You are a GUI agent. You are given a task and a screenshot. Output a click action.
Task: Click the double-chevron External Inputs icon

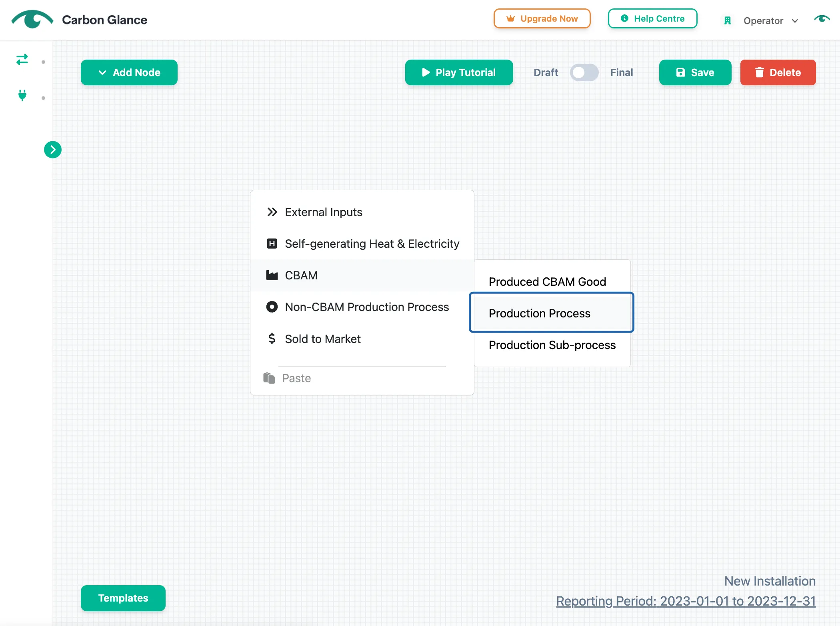[272, 212]
